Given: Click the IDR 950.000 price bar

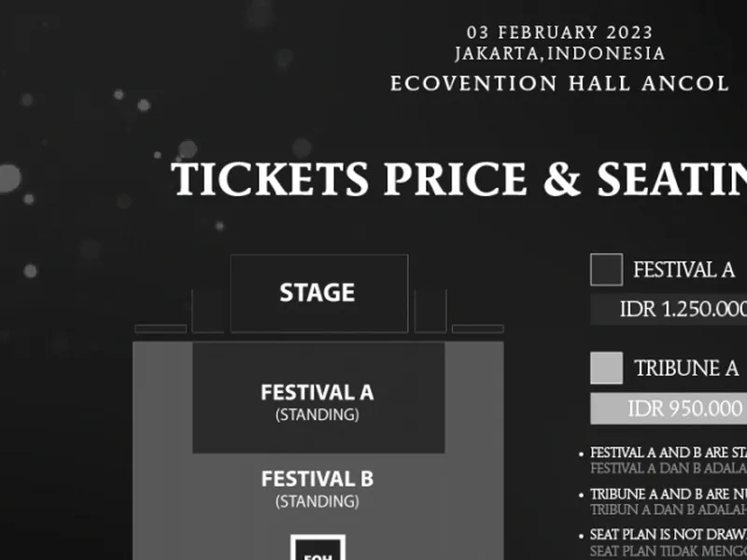Looking at the screenshot, I should pos(669,409).
